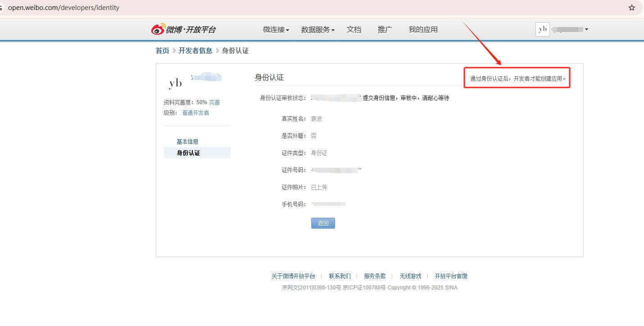
Task: Click 开发者信息 breadcrumb link
Action: click(x=195, y=51)
